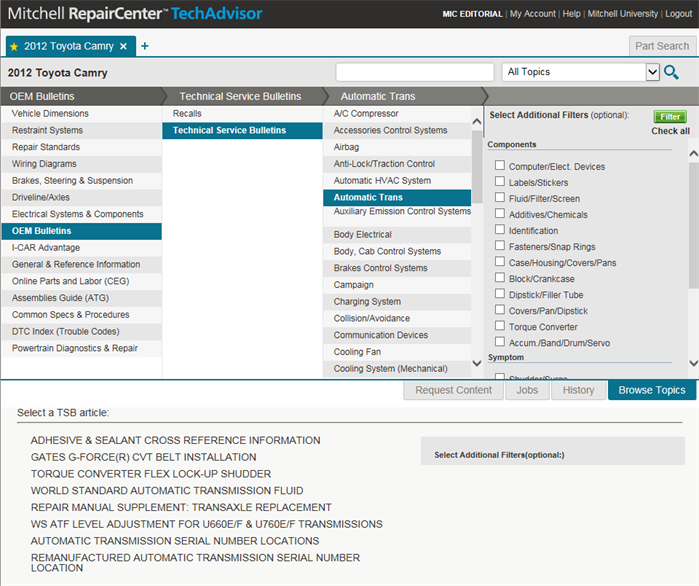Check the Fluid/Filter/Screen checkbox

tap(500, 197)
